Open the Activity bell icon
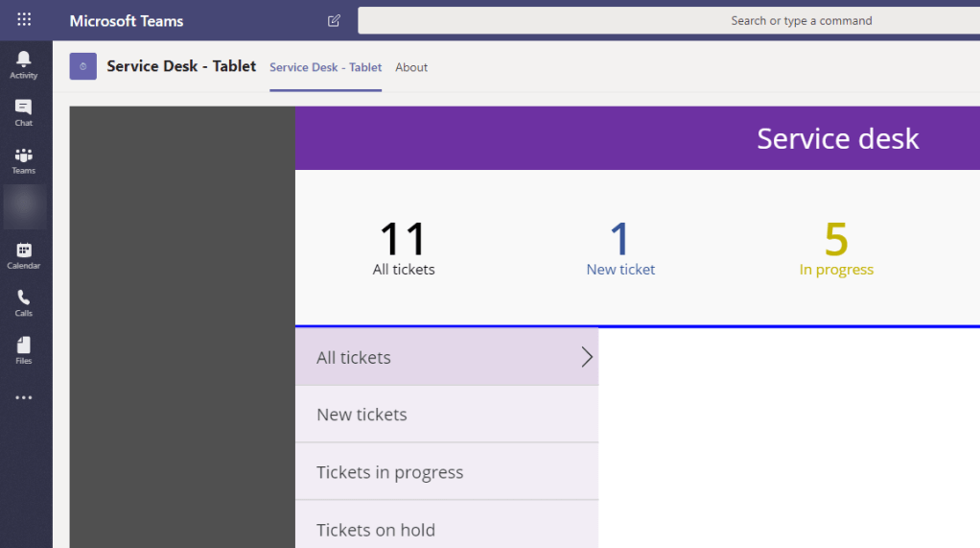 pyautogui.click(x=24, y=64)
